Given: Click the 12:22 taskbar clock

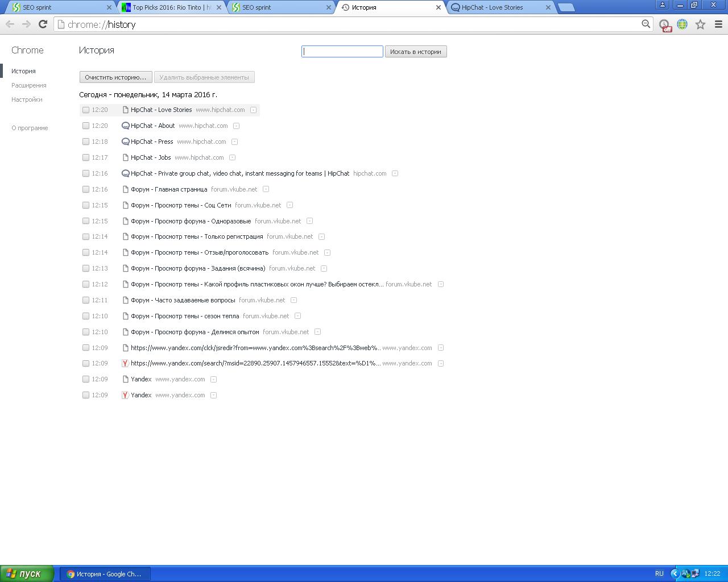Looking at the screenshot, I should click(x=712, y=573).
